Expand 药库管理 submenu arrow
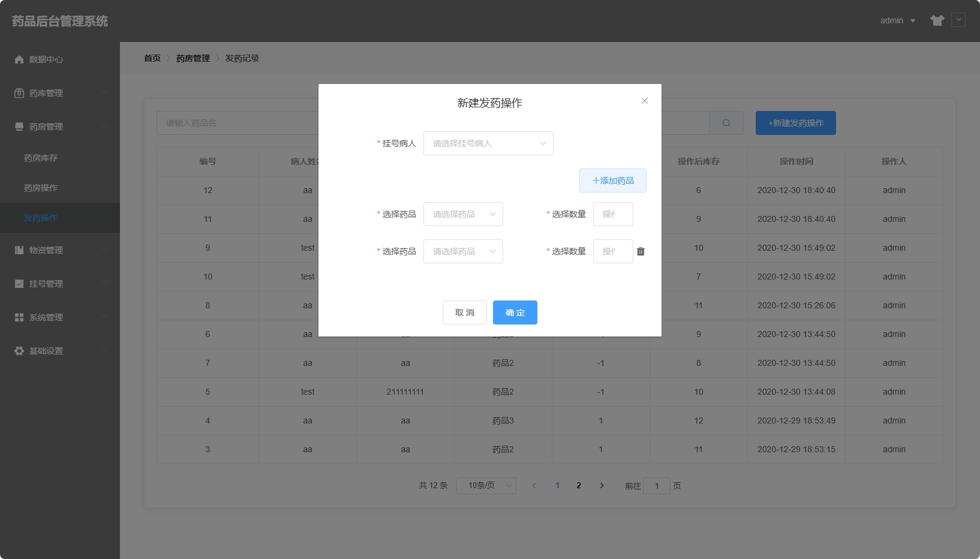Screen dimensions: 980x559 pyautogui.click(x=105, y=92)
